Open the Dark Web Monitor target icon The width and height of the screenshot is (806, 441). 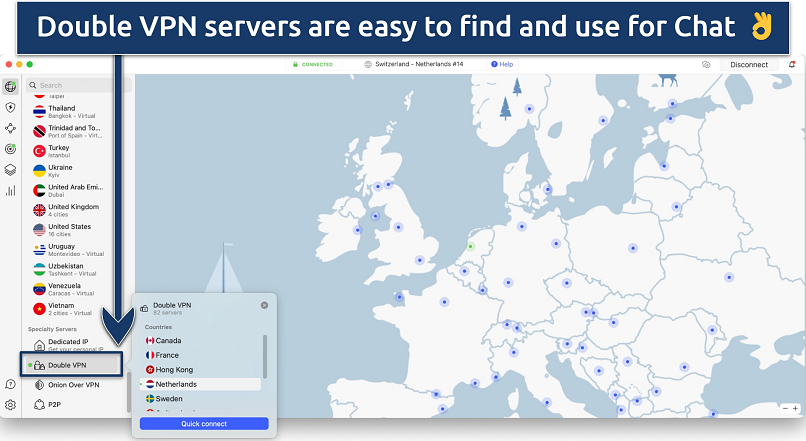click(x=10, y=149)
